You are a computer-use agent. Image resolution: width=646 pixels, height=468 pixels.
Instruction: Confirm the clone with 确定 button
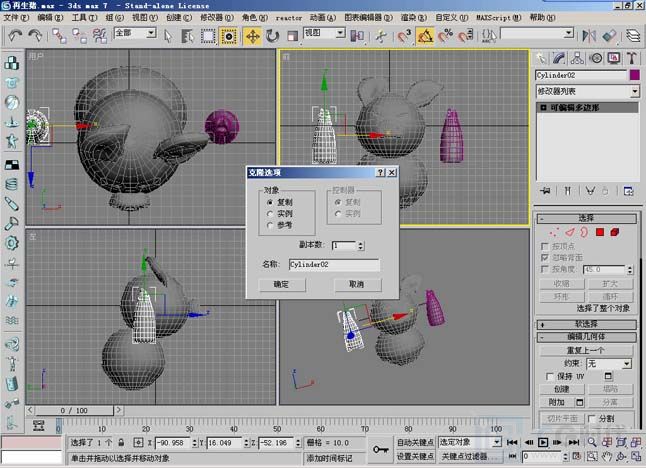click(282, 284)
